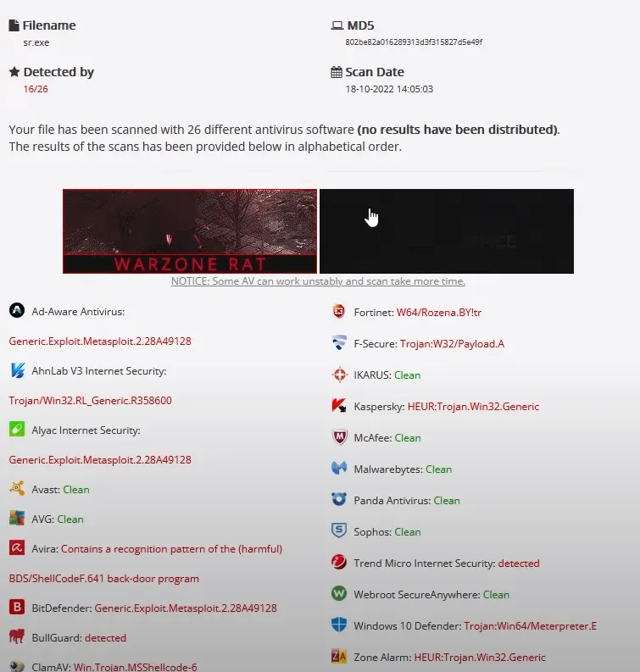Click the BitDefender red B icon
This screenshot has height=672, width=640.
point(17,607)
